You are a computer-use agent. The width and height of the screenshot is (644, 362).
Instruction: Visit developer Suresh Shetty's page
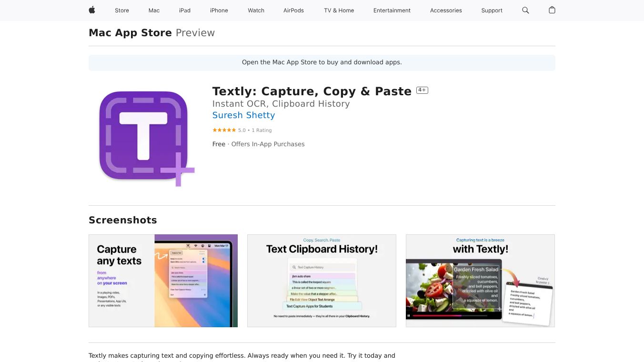point(243,115)
